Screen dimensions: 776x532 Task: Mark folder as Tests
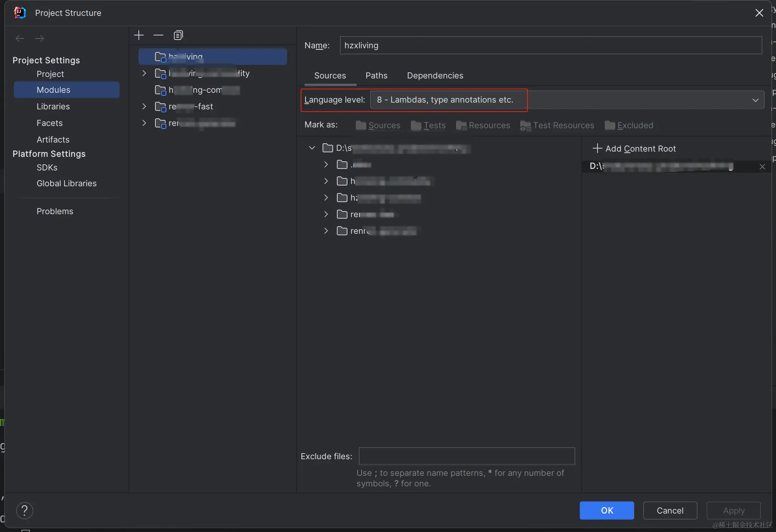coord(428,125)
